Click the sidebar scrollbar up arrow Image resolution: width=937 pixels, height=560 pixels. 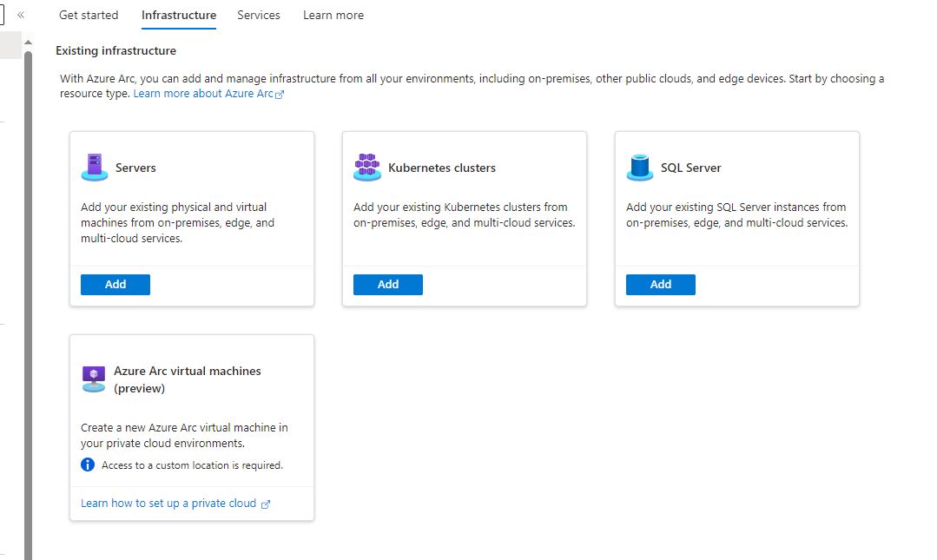click(28, 42)
